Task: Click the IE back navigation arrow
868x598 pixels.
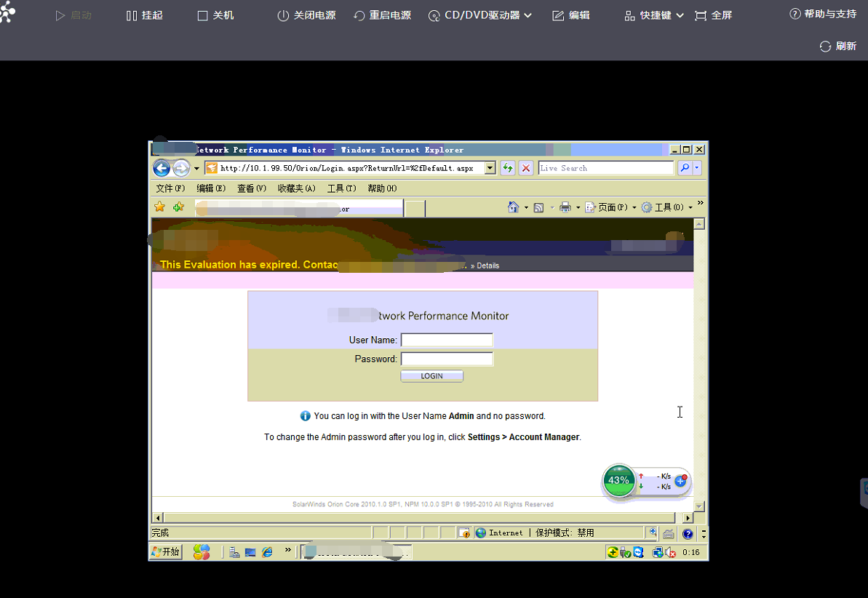Action: (162, 168)
